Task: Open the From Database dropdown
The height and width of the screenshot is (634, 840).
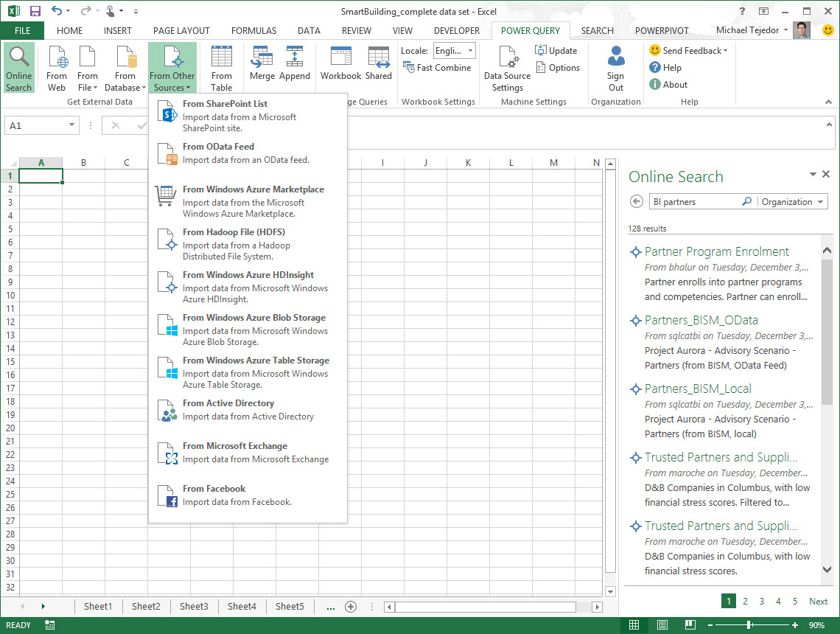Action: click(x=125, y=68)
